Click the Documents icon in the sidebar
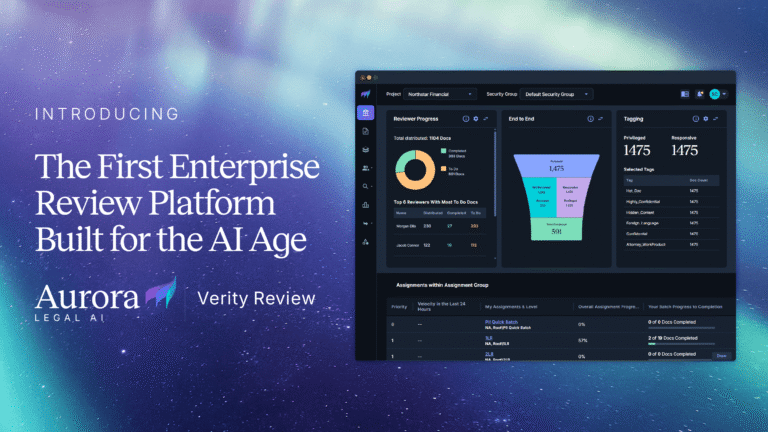 [366, 131]
